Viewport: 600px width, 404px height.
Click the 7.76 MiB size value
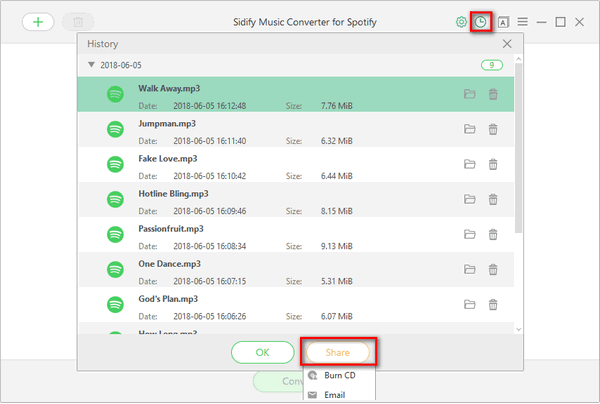point(336,106)
